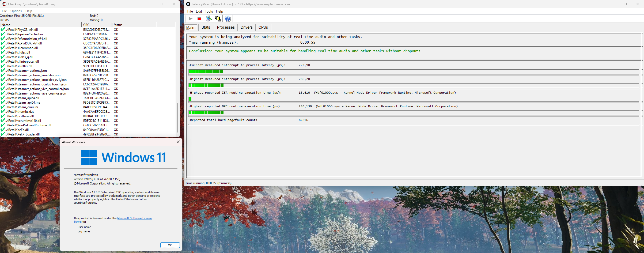Select the ..\Retail\vcruntime140.dll row
Image resolution: width=644 pixels, height=253 pixels.
pos(88,121)
